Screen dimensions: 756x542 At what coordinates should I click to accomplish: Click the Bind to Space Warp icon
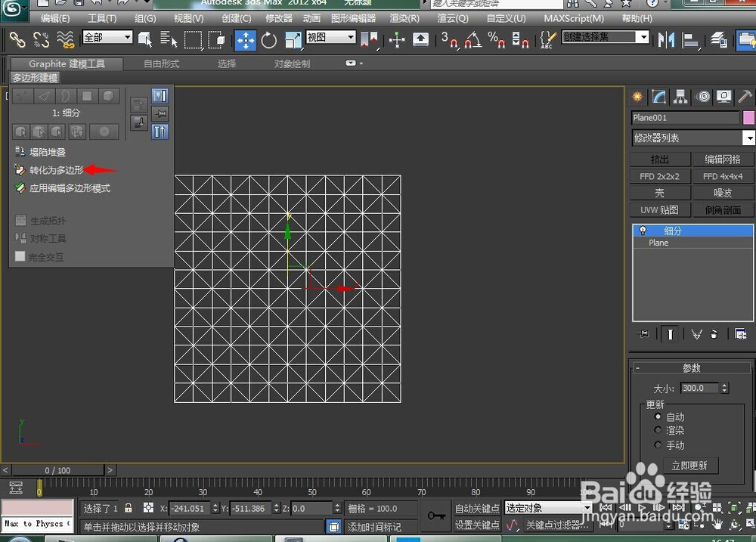tap(66, 39)
